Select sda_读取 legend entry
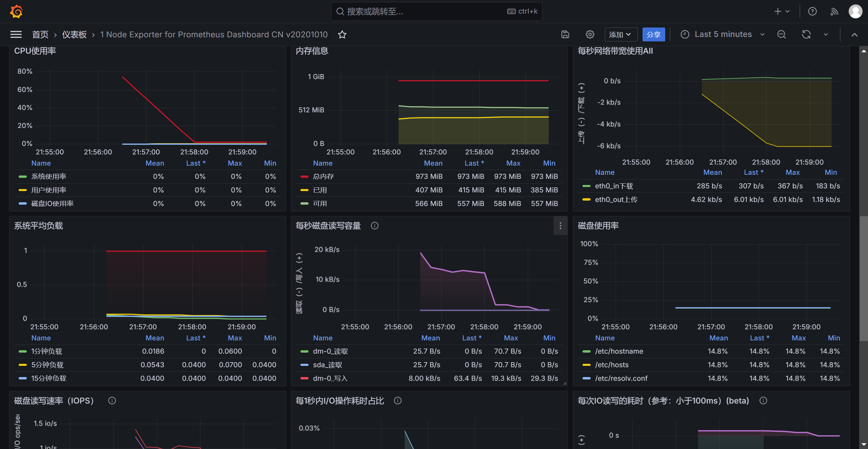This screenshot has height=449, width=868. pyautogui.click(x=328, y=365)
